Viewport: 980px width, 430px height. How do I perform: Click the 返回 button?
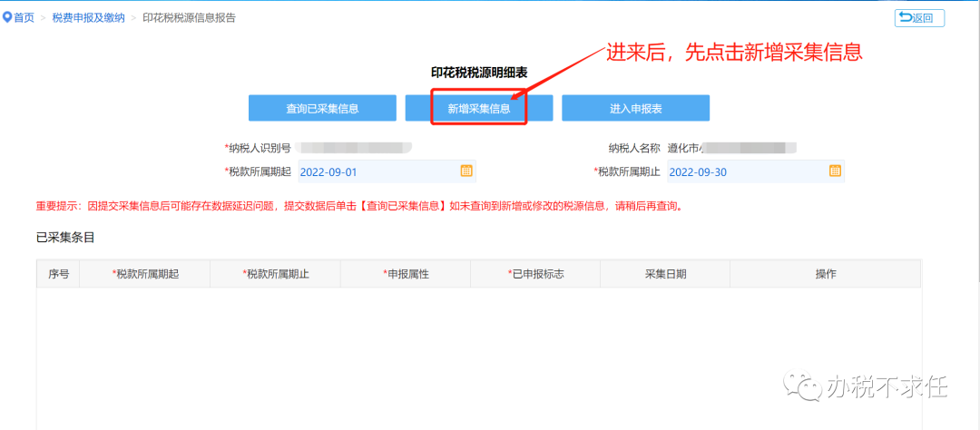pos(919,18)
